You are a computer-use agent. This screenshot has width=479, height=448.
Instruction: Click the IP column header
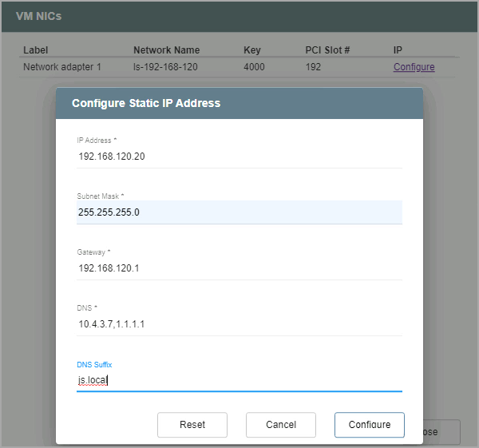[398, 50]
